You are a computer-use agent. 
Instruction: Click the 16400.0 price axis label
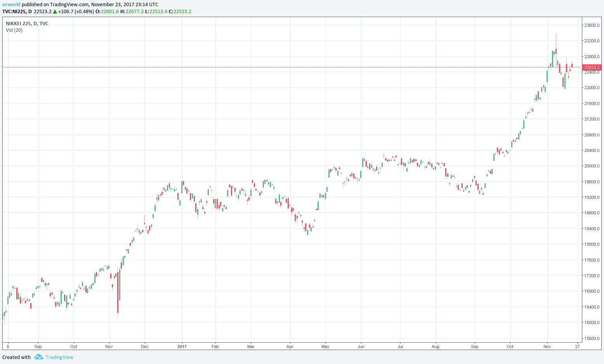coord(592,307)
